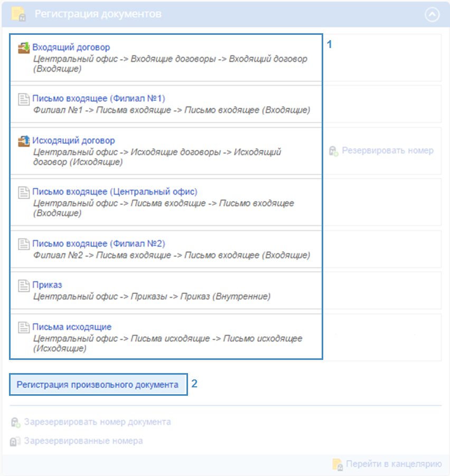Click path text 'Центральный офис -> Приказы -> Приказ (Внутренние)'
Screen dimensions: 450x476
pos(152,296)
